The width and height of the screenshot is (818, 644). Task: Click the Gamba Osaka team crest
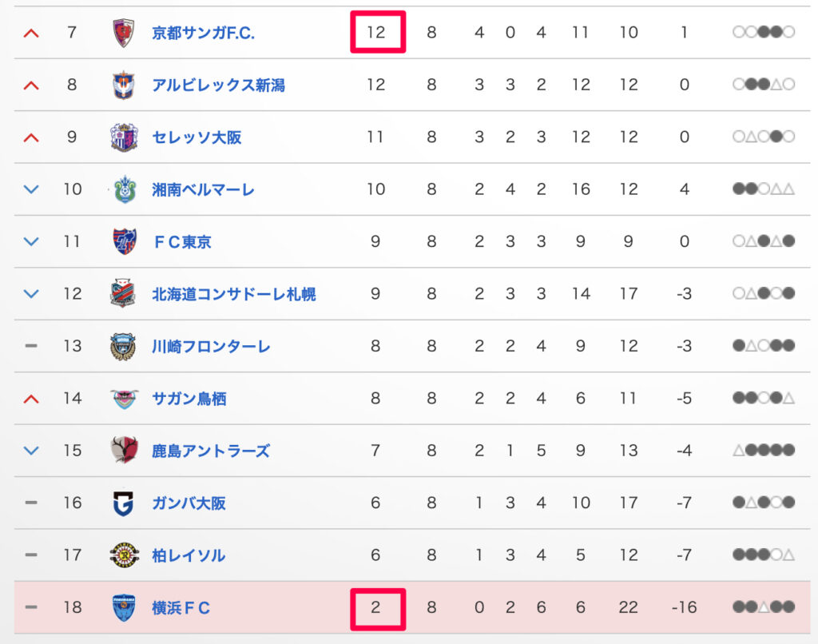(x=123, y=503)
